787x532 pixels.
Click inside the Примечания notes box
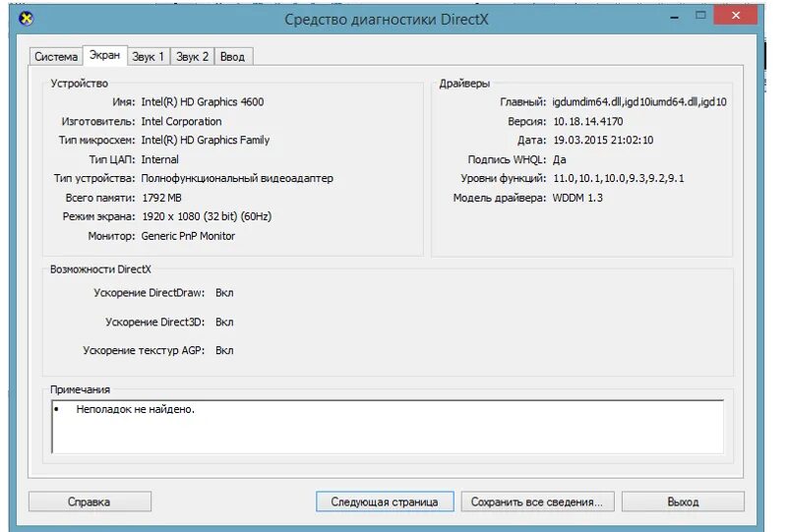click(x=388, y=427)
